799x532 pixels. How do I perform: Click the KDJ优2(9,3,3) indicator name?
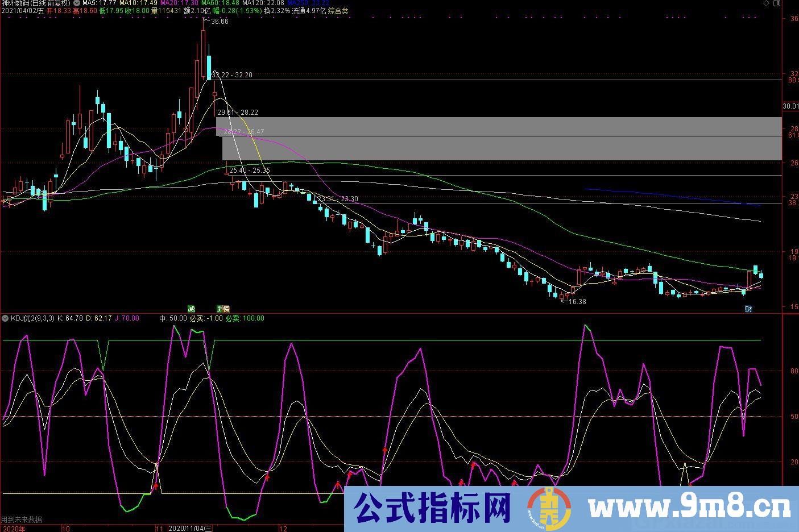32,318
